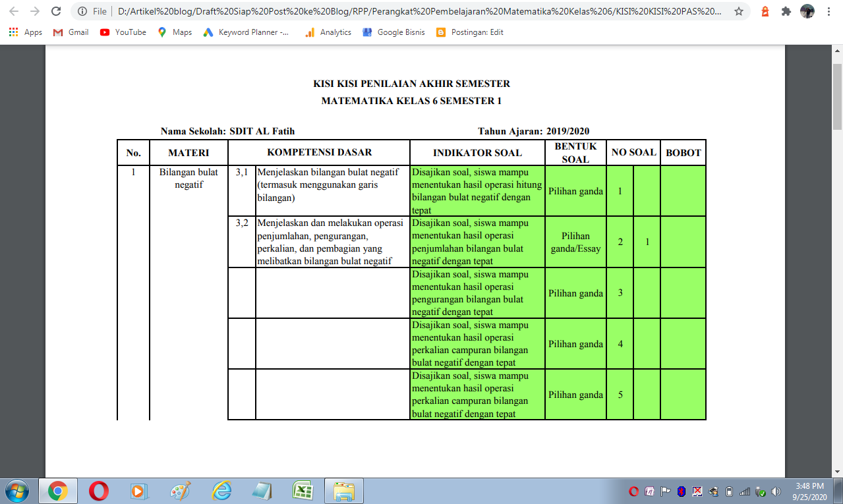Image resolution: width=843 pixels, height=504 pixels.
Task: Check battery level in the system tray
Action: [x=729, y=491]
